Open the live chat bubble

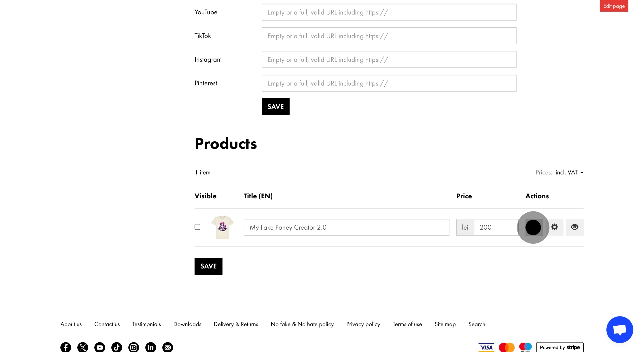[x=619, y=329]
